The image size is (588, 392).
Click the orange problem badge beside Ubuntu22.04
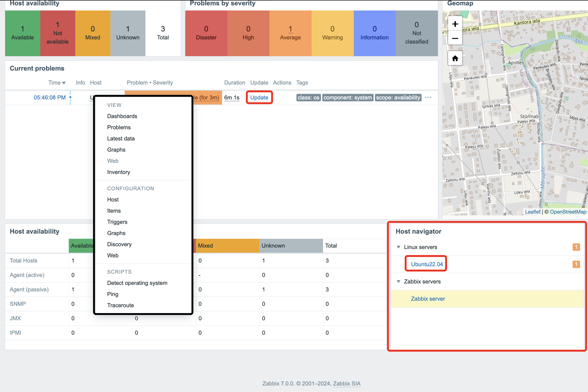point(576,264)
